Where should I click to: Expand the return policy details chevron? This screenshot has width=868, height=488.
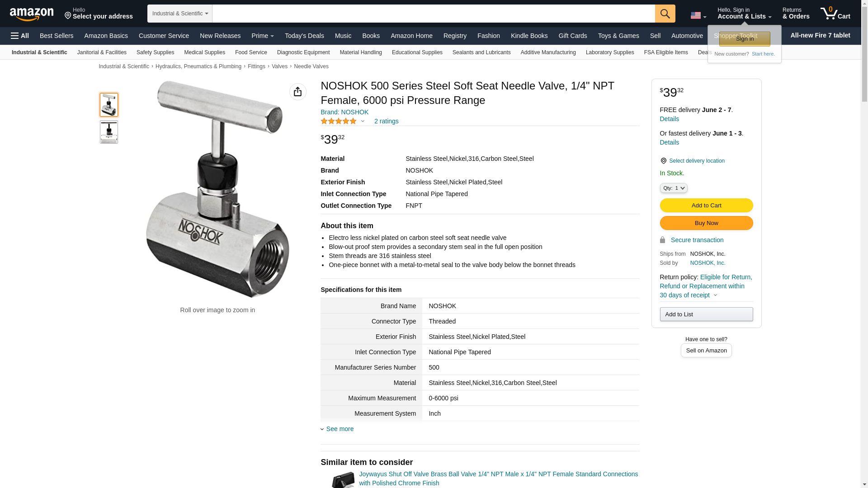(x=715, y=295)
